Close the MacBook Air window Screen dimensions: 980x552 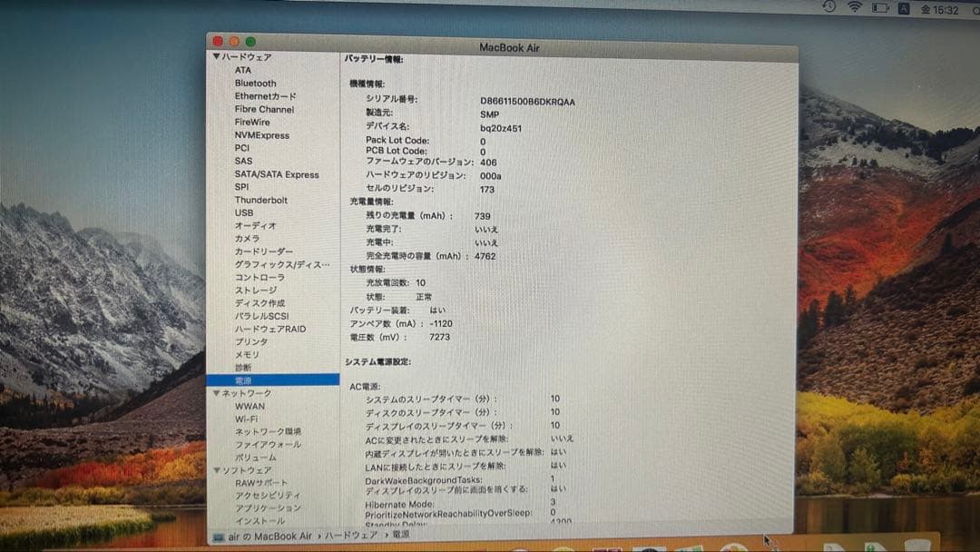(218, 41)
